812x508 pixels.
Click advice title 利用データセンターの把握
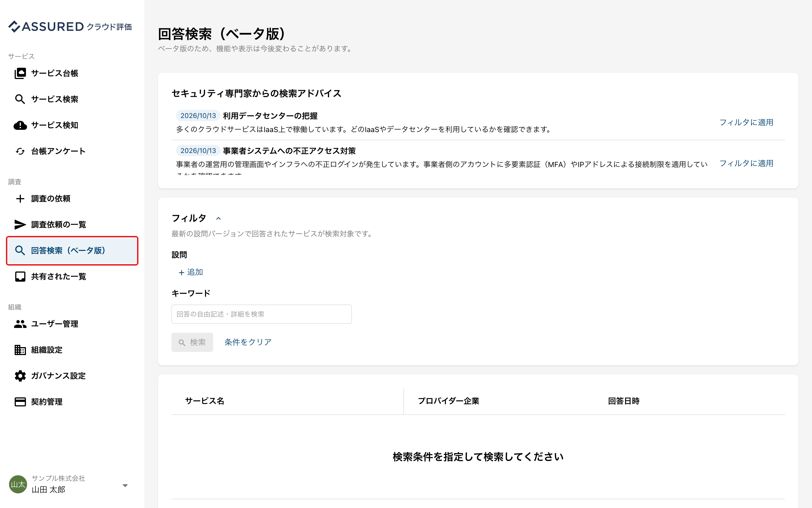[x=270, y=116]
